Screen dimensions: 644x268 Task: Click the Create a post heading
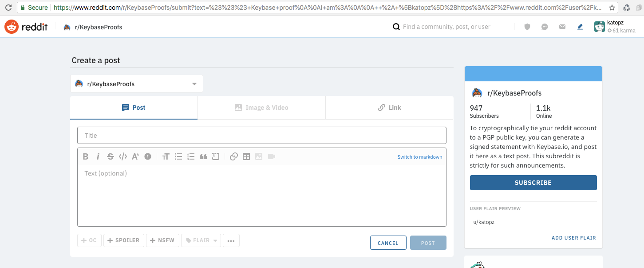pyautogui.click(x=96, y=60)
